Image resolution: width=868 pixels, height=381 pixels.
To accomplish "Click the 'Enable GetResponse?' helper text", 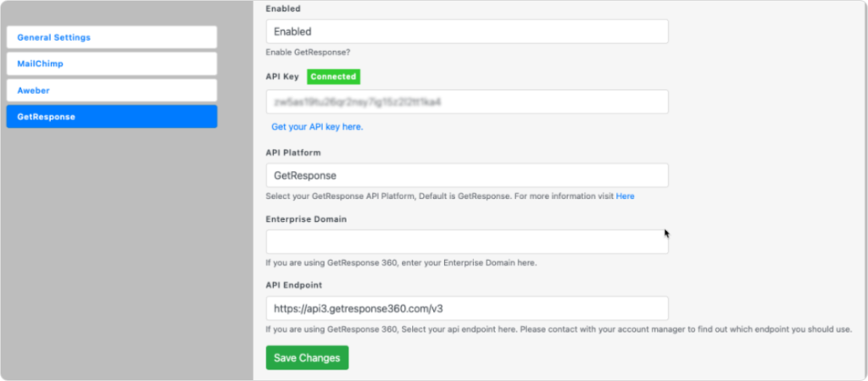I will 308,52.
